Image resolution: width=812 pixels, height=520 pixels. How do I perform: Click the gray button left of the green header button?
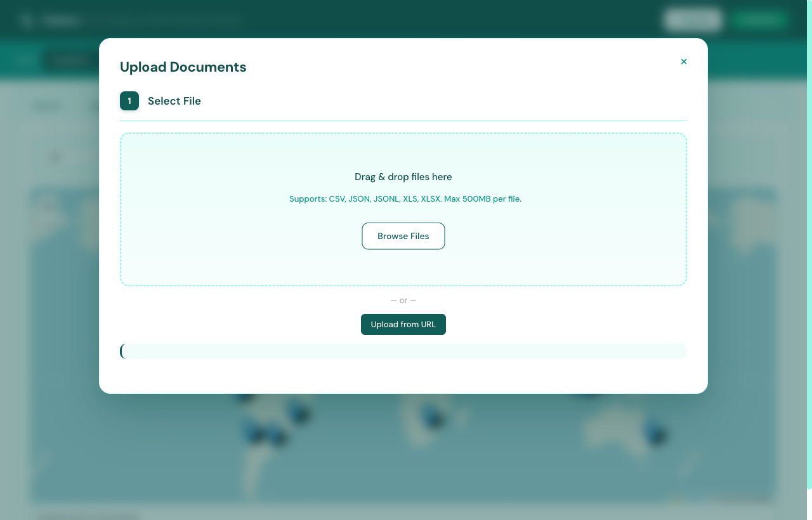coord(692,20)
